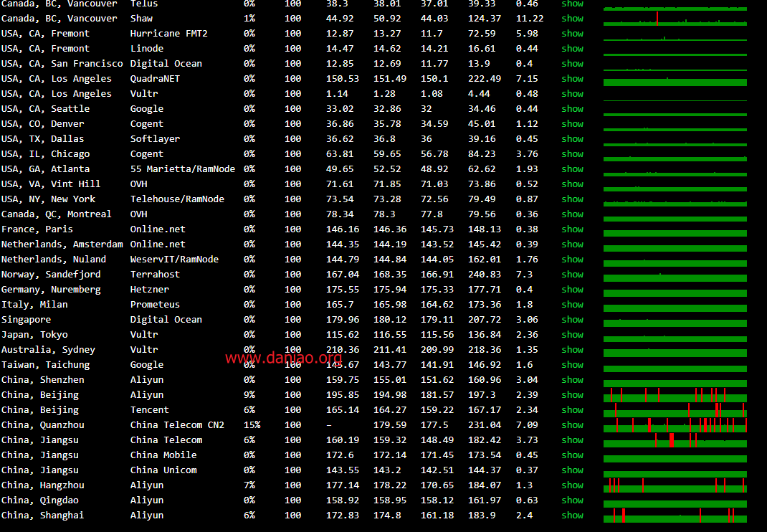This screenshot has width=767, height=532.
Task: Open show for Los Angeles Vultr
Action: [x=572, y=94]
